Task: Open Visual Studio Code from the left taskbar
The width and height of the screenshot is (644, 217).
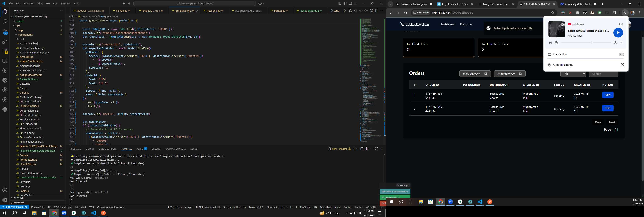Action: coord(94,213)
